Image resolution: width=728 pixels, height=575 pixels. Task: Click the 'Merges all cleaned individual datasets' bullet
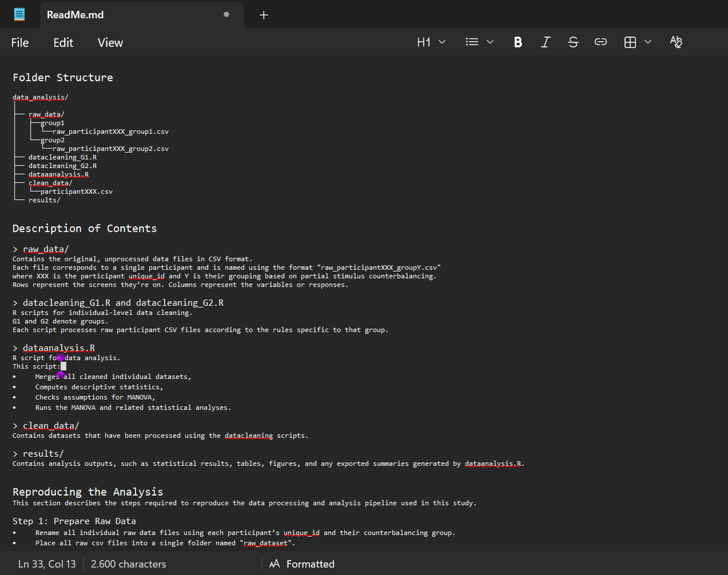coord(113,377)
